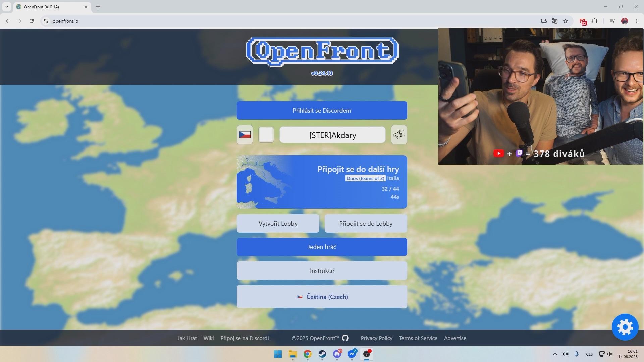This screenshot has width=644, height=362.
Task: Open the Czech flag country selector
Action: 245,135
